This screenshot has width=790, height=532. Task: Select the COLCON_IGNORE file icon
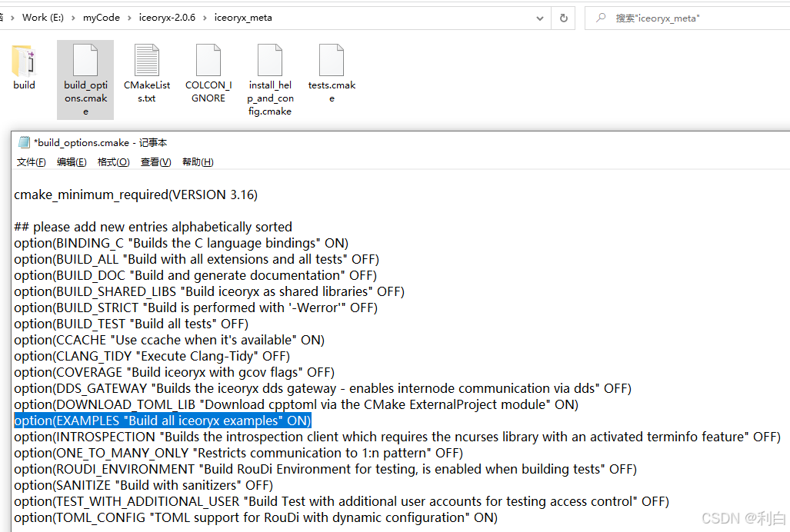pyautogui.click(x=208, y=60)
